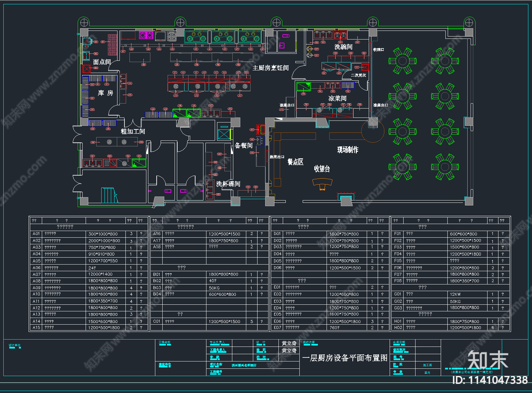
Task: Click the 现场制作 label
Action: pos(348,150)
